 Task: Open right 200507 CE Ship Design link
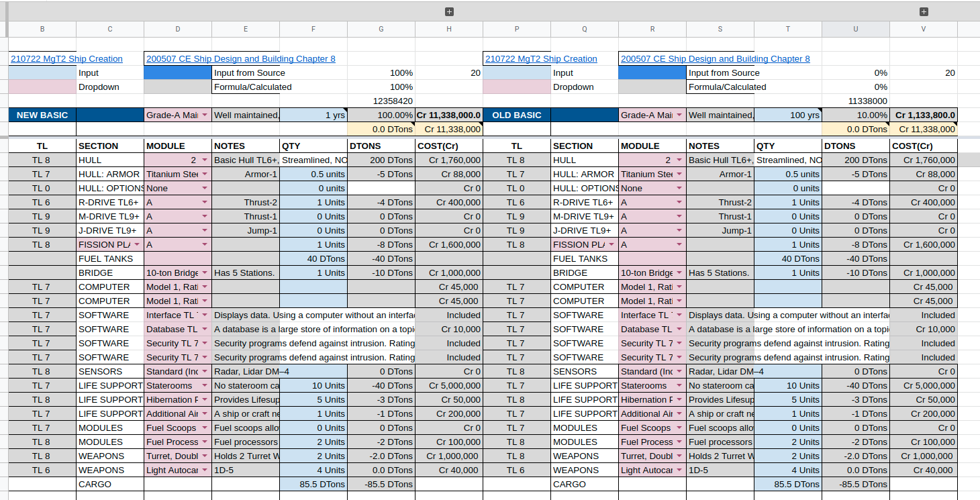[716, 59]
